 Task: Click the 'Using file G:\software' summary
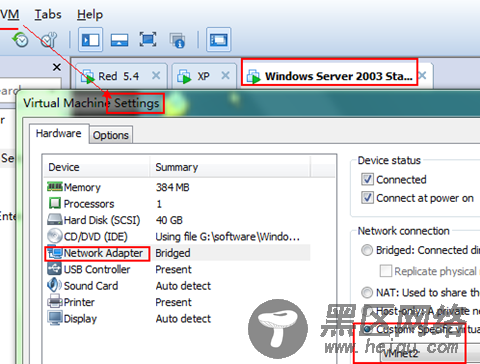pos(228,237)
